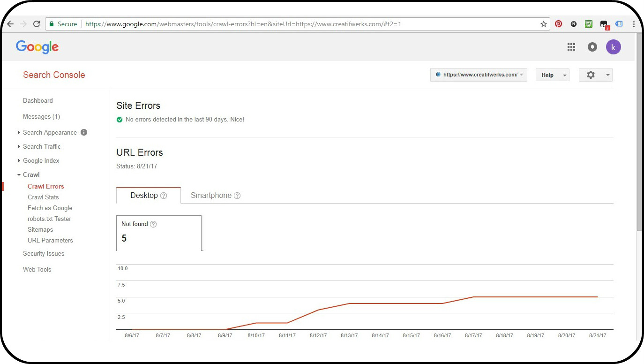Open the black N extension icon
This screenshot has height=364, width=644.
coord(574,24)
